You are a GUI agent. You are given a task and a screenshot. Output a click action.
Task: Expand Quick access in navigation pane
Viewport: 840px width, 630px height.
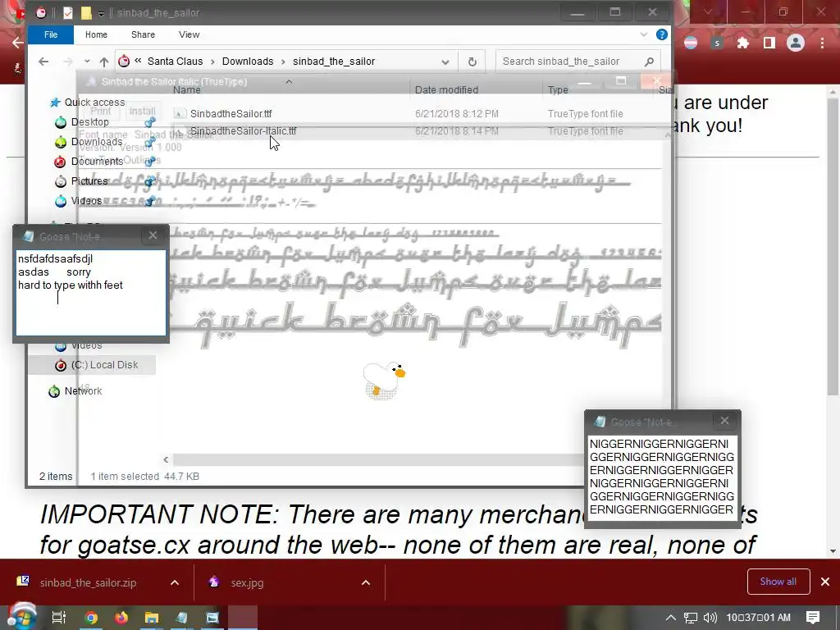94,103
